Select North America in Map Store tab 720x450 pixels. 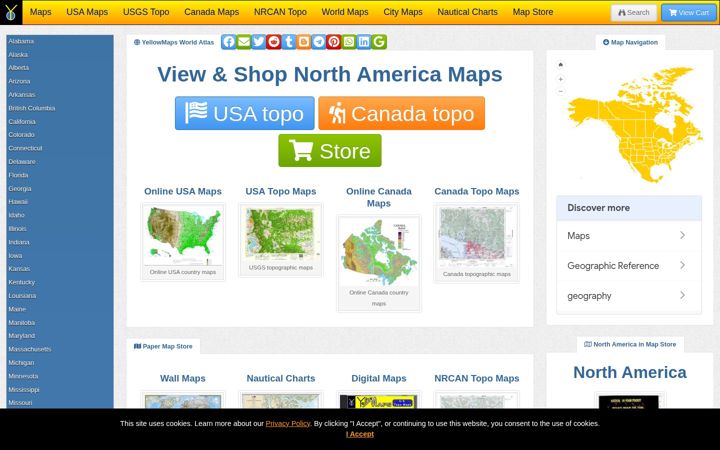coord(630,344)
